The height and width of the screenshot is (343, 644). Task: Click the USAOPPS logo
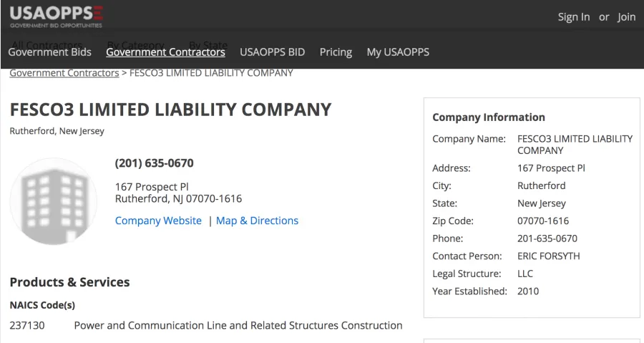tap(57, 17)
